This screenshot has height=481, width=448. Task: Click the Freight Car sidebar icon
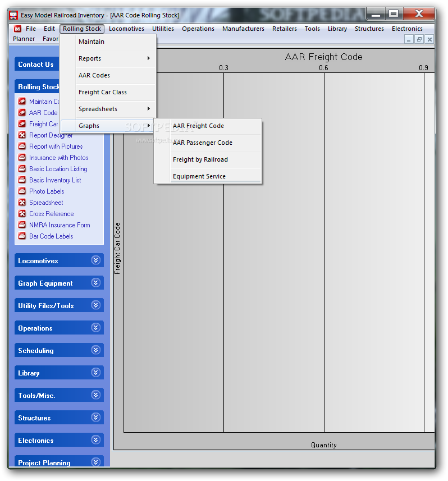[x=22, y=123]
